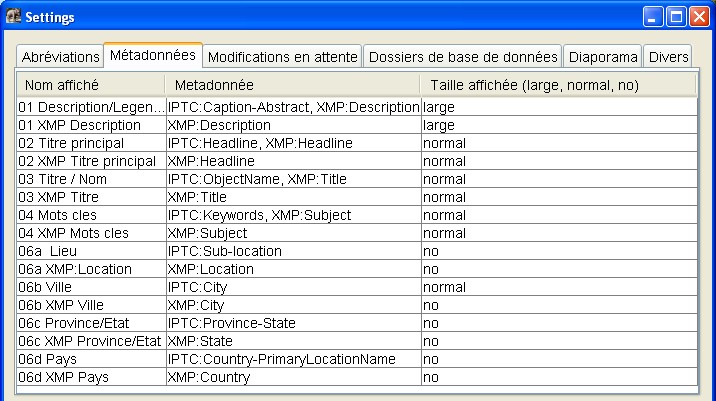Switch to the Abréviations tab
Screen dimensions: 716x401
(x=60, y=57)
